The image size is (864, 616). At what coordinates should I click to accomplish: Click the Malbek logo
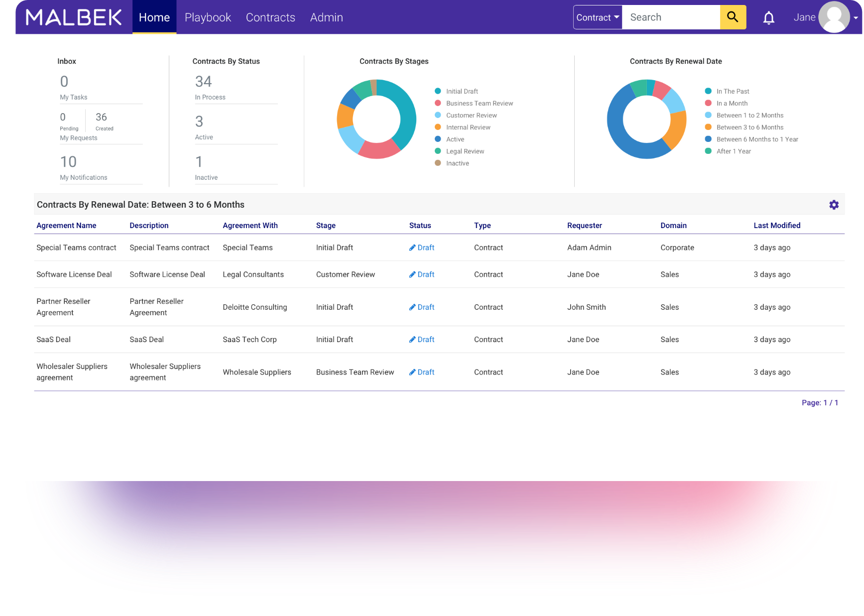tap(74, 17)
